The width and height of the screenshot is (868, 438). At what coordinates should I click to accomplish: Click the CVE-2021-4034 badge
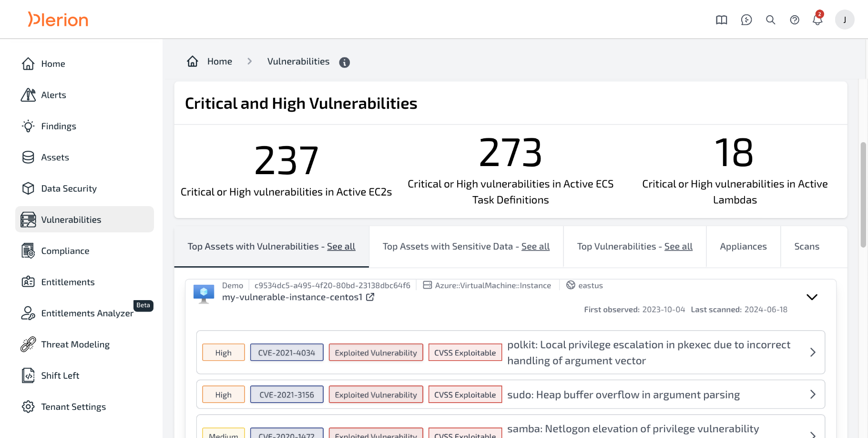click(287, 353)
